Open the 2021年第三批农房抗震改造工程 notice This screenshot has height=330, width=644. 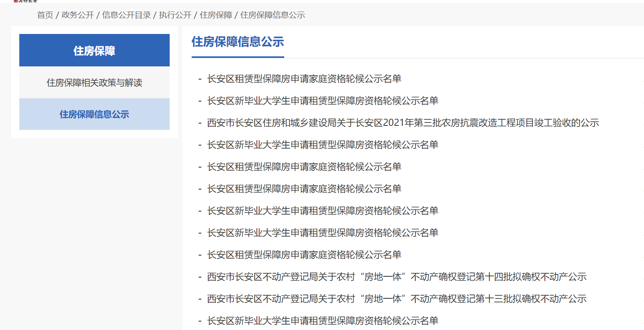pyautogui.click(x=403, y=123)
